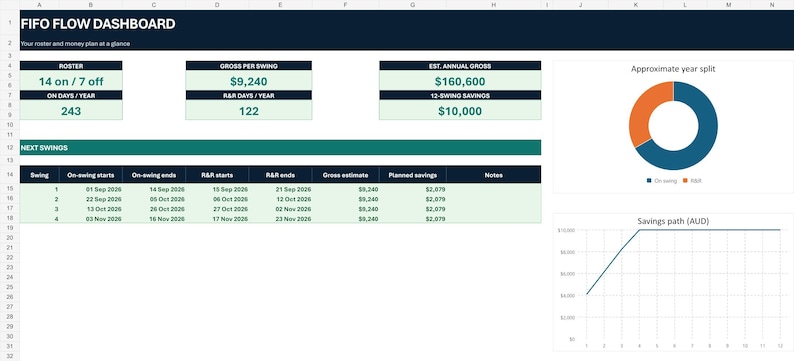Screen dimensions: 794x361
Task: Select row 32 header
Action: coord(10,356)
